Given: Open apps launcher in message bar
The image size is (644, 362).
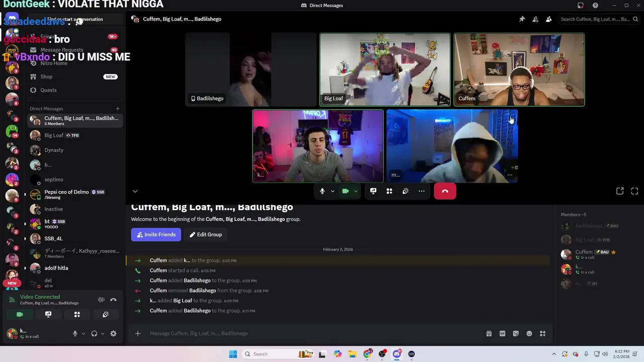Looking at the screenshot, I should 542,333.
